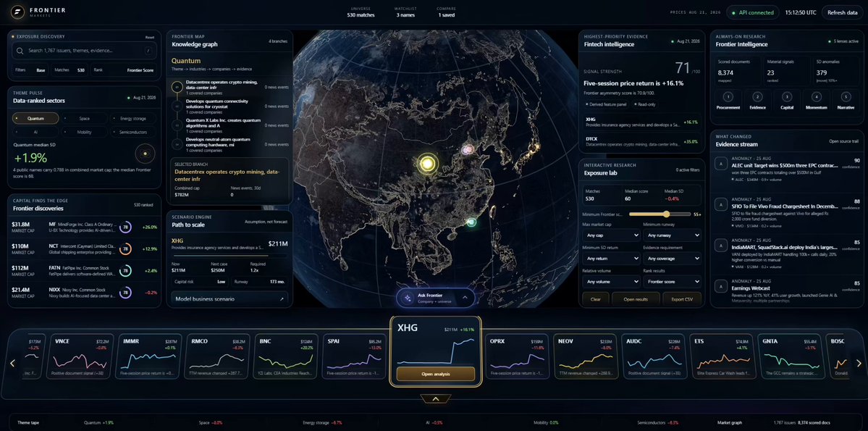Click the anomaly badge for SFIO Vivo entry
Viewport: 868px width, 431px height.
[721, 204]
